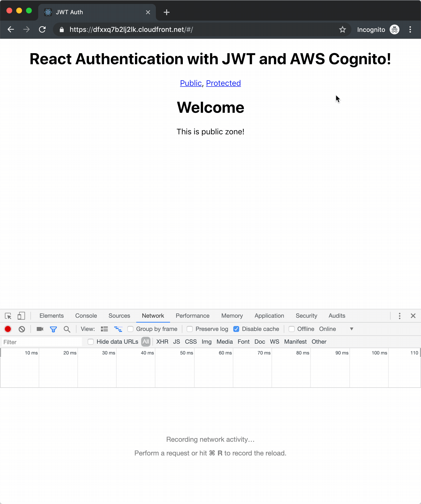Viewport: 421px width, 504px height.
Task: Reload the page with the refresh icon
Action: coord(42,30)
